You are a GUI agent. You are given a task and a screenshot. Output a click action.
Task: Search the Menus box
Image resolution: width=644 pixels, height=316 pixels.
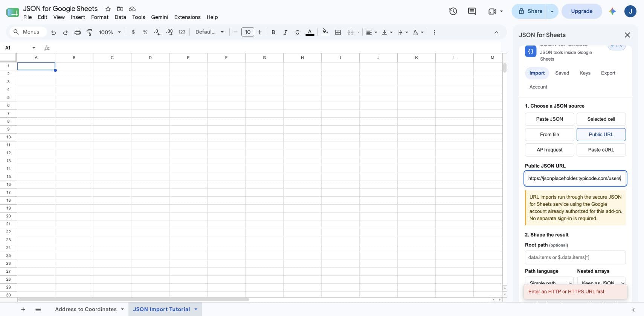pos(28,32)
